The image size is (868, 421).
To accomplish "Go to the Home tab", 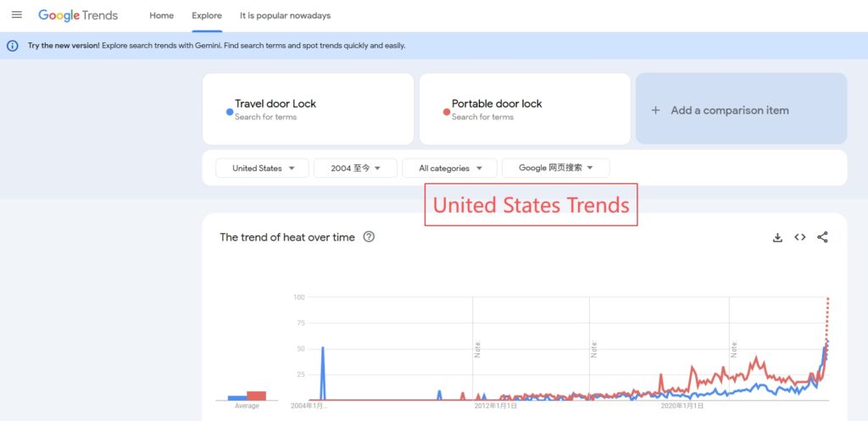I will 161,15.
